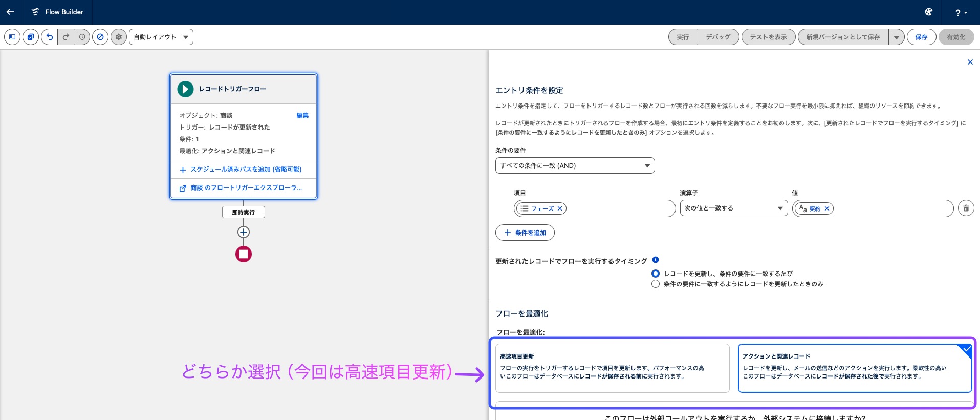Open the Trailhead astro icon in header
The width and height of the screenshot is (980, 420).
(928, 12)
